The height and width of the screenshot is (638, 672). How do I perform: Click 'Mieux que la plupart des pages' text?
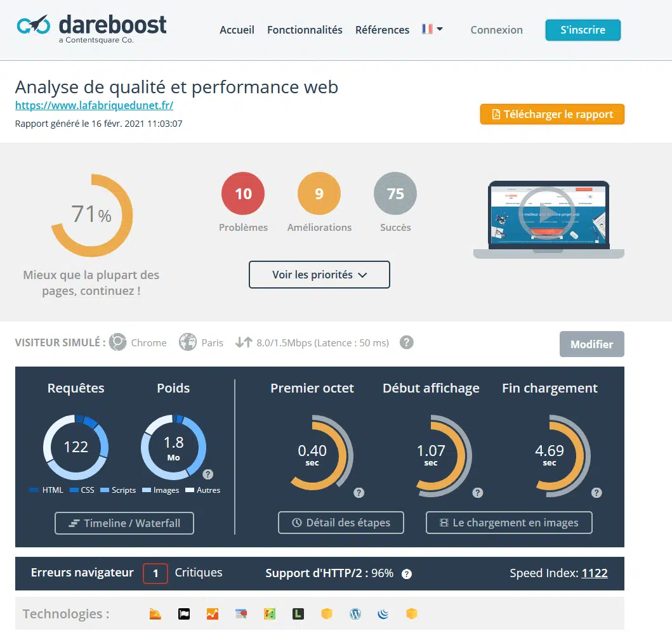pyautogui.click(x=91, y=283)
